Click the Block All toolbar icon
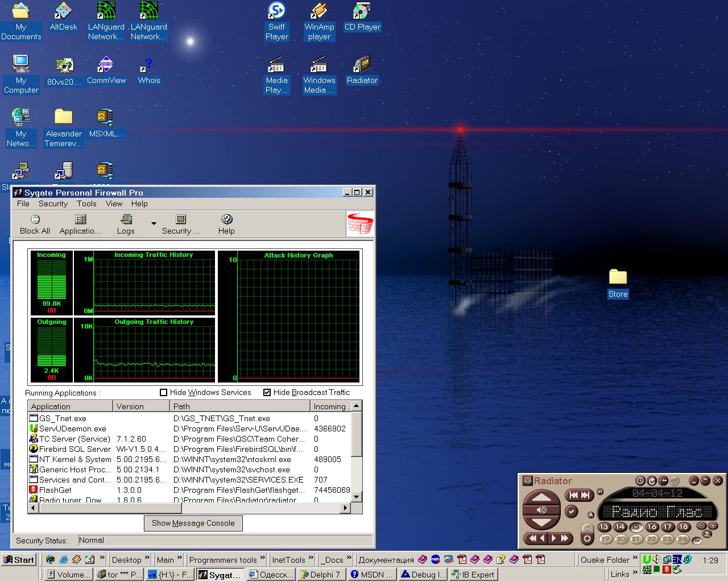The image size is (728, 582). 35,220
